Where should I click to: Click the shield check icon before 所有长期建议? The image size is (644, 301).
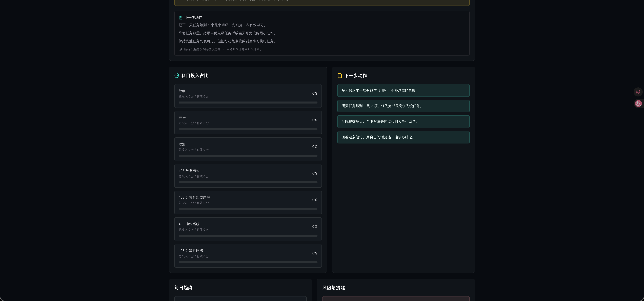180,49
